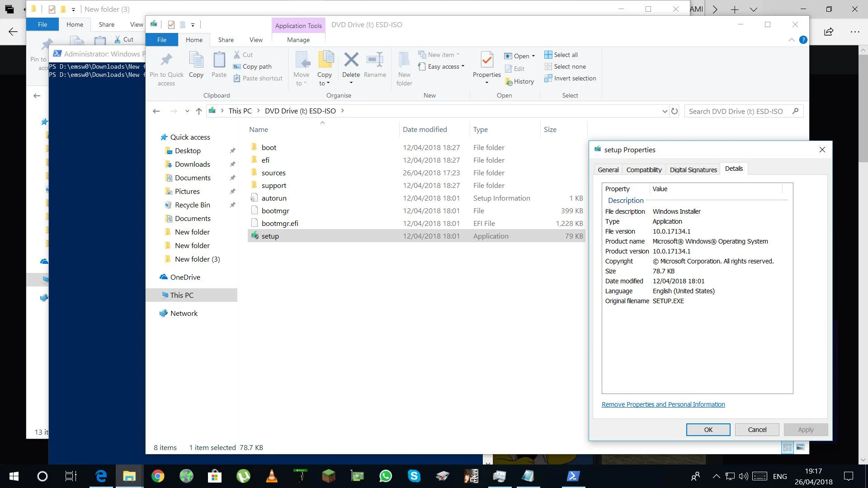
Task: Switch to the Share ribbon tab
Action: (226, 40)
